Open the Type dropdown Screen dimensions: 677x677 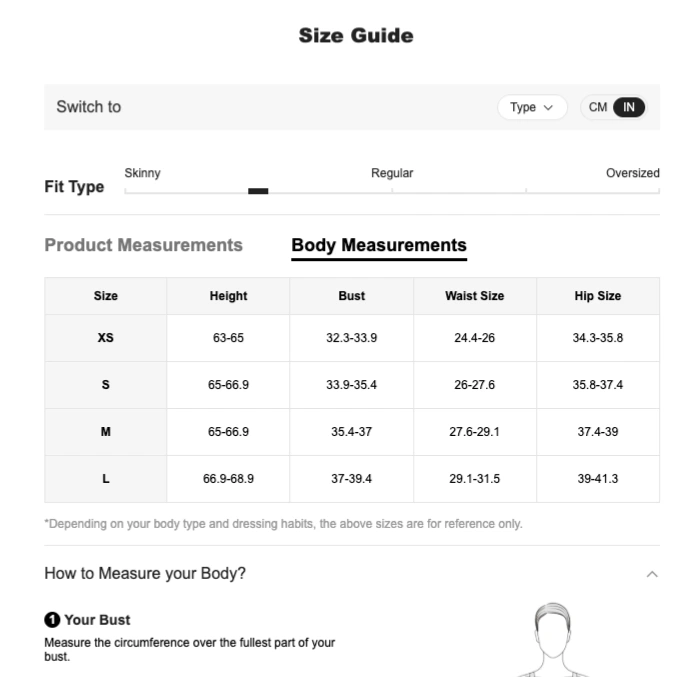(532, 107)
